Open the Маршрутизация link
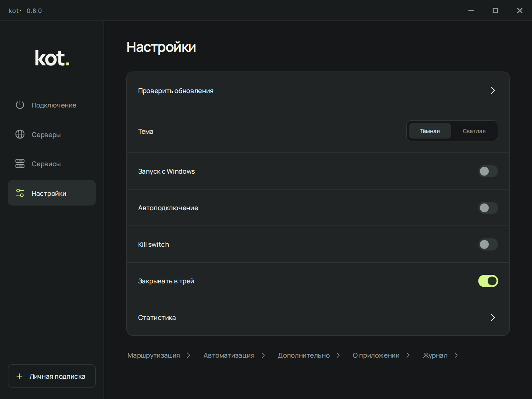Image resolution: width=532 pixels, height=399 pixels. [x=154, y=355]
